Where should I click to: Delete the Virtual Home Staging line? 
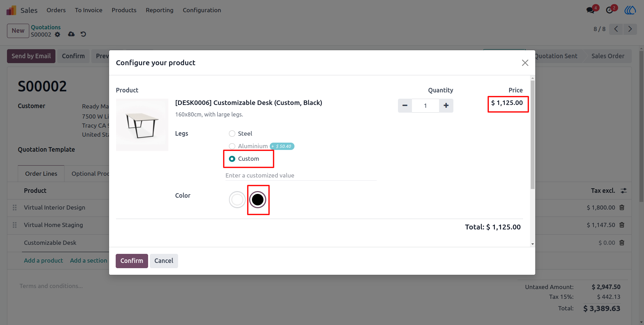pos(622,225)
